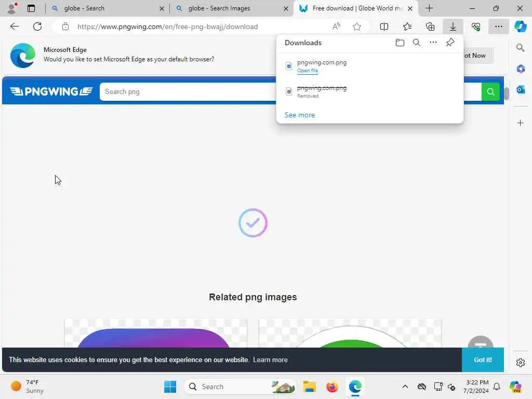Accept cookies with Got it! button
This screenshot has width=532, height=399.
click(x=483, y=360)
